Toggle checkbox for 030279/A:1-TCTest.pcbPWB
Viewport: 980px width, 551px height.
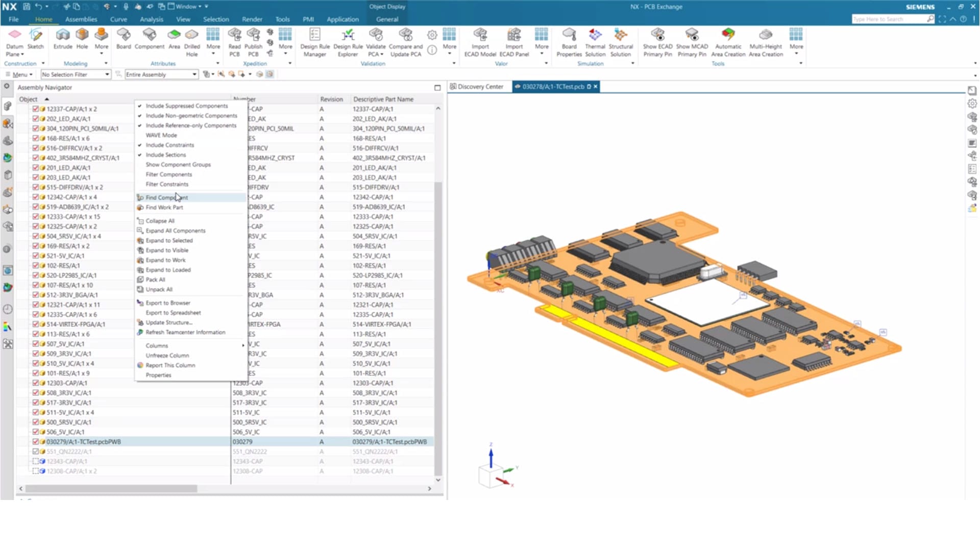pos(35,441)
